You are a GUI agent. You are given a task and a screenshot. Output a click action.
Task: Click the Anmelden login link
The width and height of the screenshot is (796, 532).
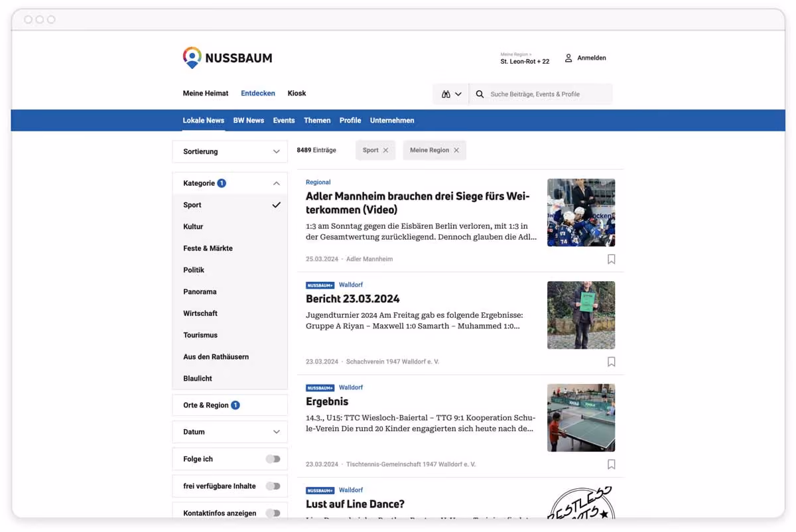592,58
